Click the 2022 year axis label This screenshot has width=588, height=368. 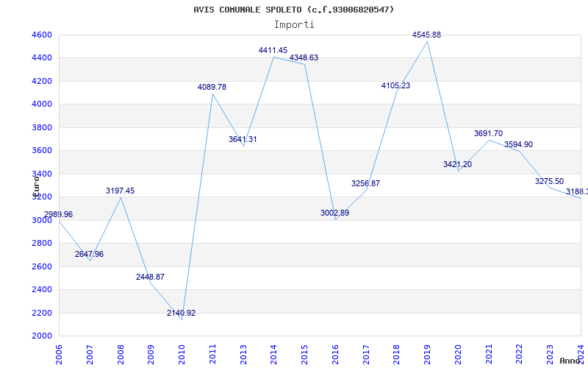[x=520, y=355]
